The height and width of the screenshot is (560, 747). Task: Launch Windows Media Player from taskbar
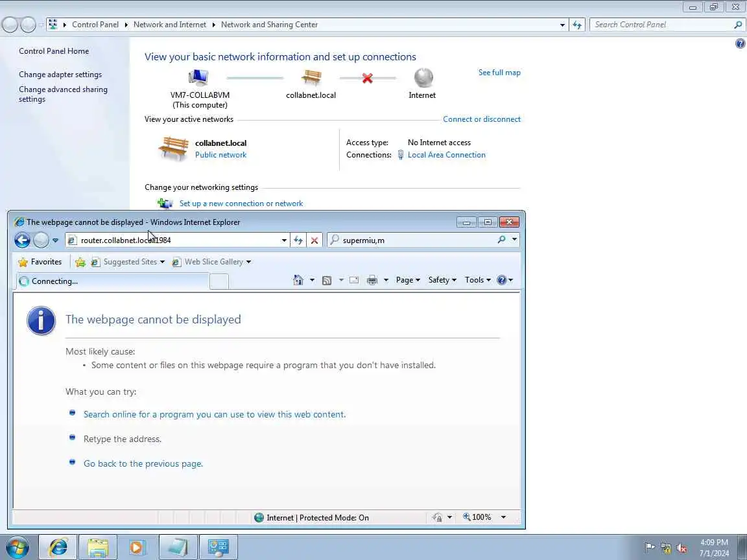137,546
